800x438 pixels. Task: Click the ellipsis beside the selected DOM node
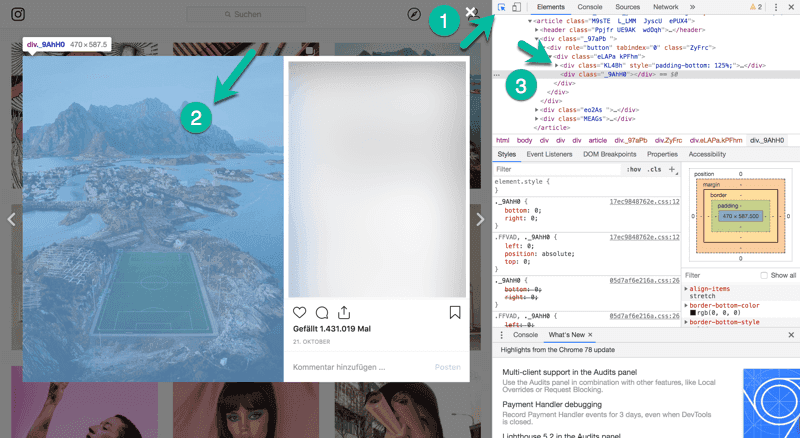(x=496, y=75)
